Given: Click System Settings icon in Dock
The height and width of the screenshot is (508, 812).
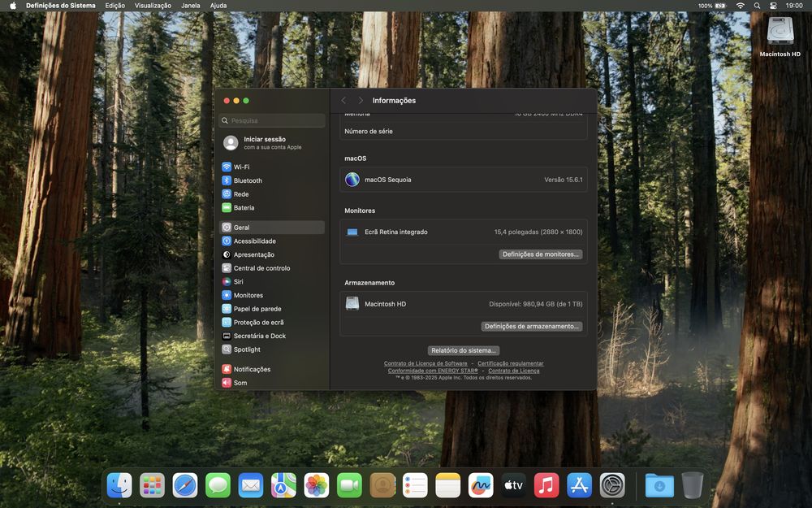Looking at the screenshot, I should pyautogui.click(x=612, y=486).
